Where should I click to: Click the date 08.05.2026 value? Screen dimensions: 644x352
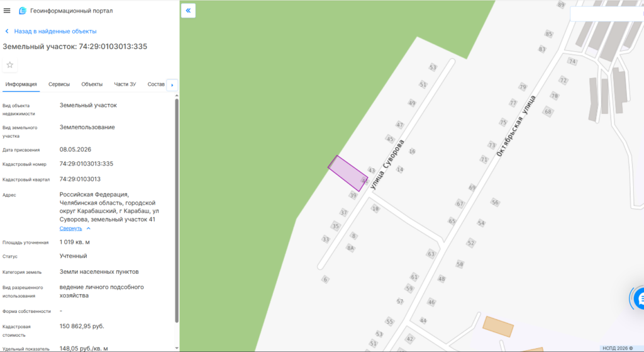coord(75,150)
